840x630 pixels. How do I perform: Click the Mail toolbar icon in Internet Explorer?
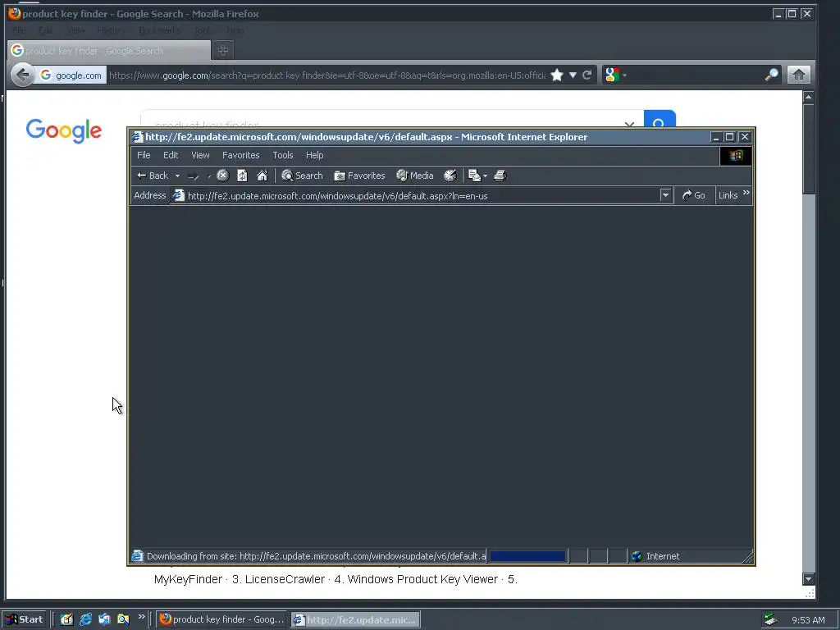[x=474, y=176]
